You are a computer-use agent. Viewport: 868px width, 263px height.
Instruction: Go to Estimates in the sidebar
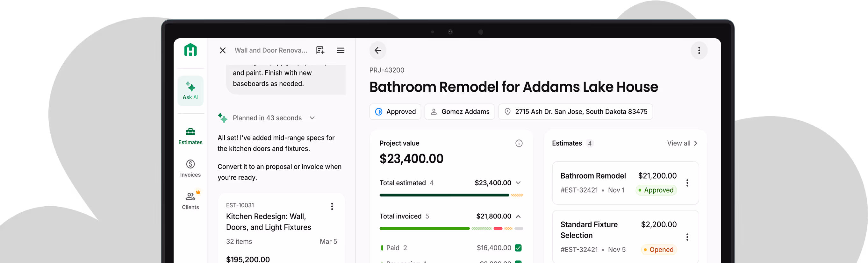[190, 136]
